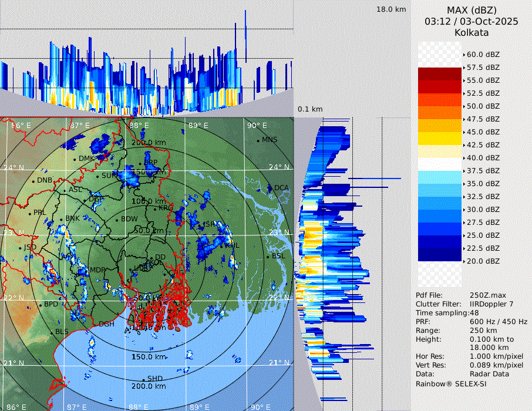Image resolution: width=532 pixels, height=411 pixels.
Task: Click the BSL station dot
Action: coord(267,257)
